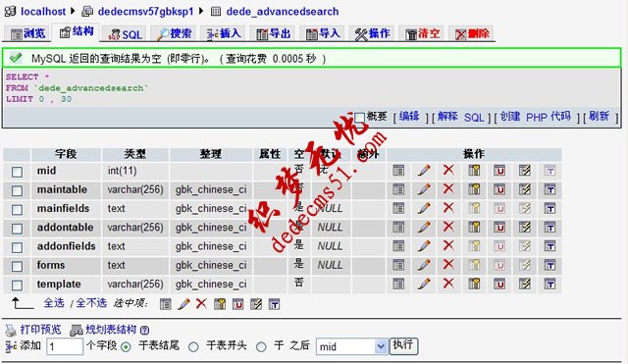Click the with-selected red X drop icon
The height and width of the screenshot is (364, 628).
[201, 303]
